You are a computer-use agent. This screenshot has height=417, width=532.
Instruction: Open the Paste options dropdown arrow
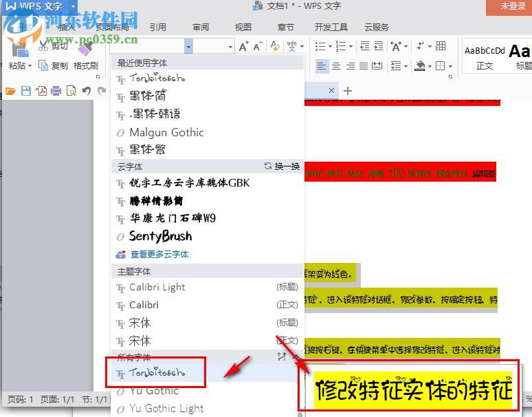(30, 65)
